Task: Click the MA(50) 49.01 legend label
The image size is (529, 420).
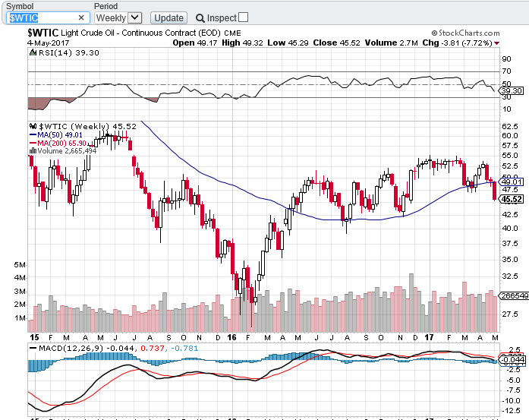Action: coord(60,134)
